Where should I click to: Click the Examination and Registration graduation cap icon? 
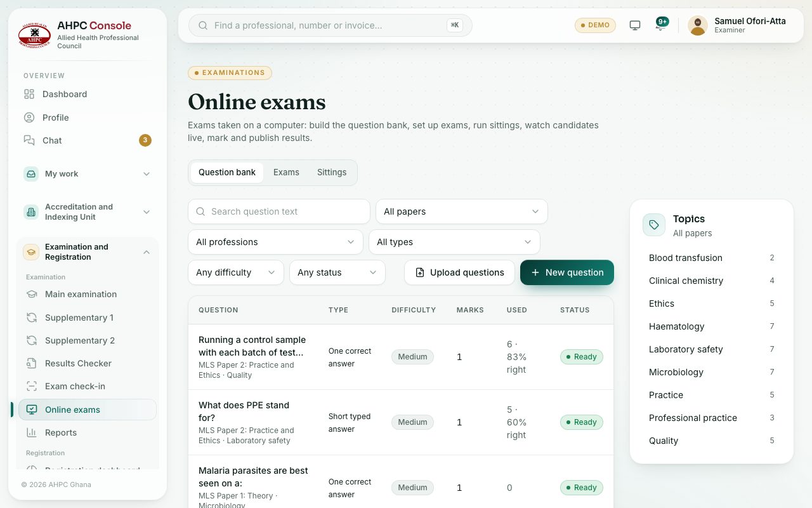coord(31,252)
